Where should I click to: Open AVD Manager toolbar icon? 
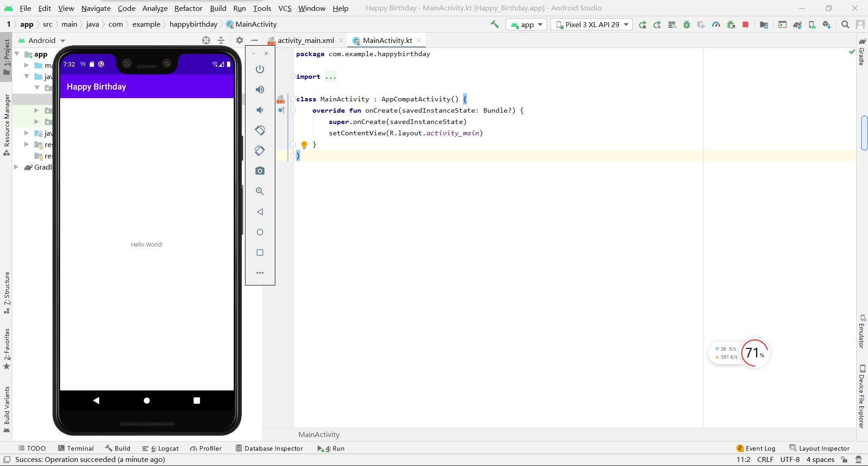[x=812, y=25]
